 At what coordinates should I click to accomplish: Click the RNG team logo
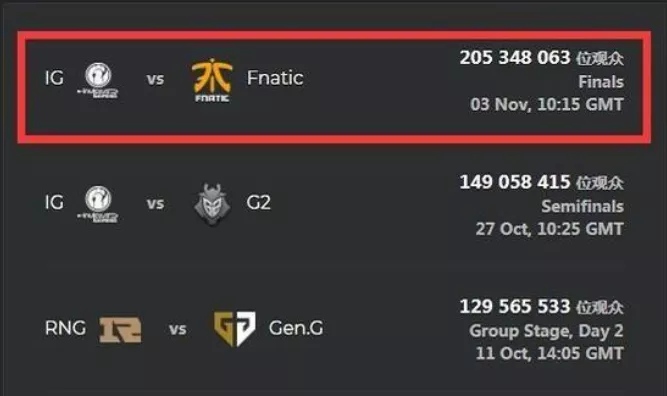pyautogui.click(x=120, y=329)
